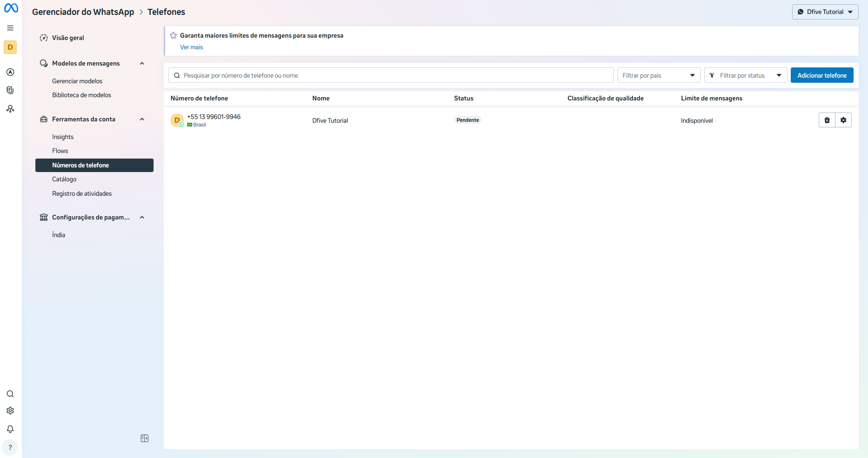This screenshot has height=458, width=868.
Task: Open the Dfive Tutorial account dropdown
Action: click(x=825, y=12)
